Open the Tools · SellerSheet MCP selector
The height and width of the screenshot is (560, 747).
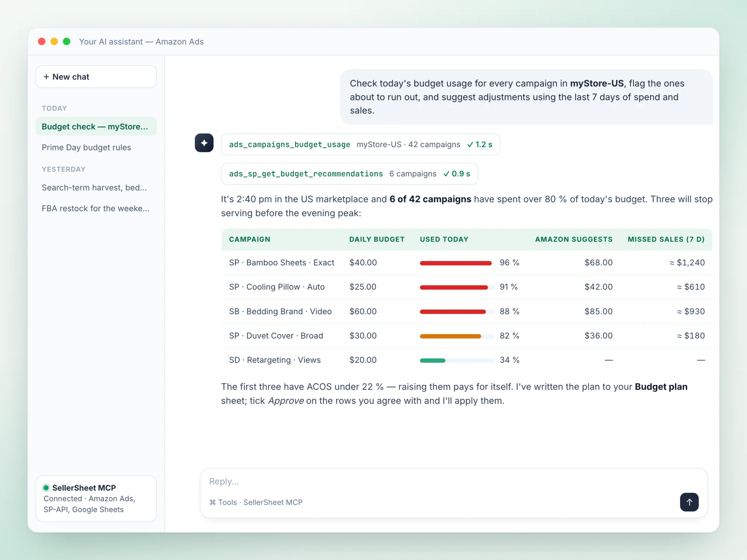pyautogui.click(x=256, y=502)
